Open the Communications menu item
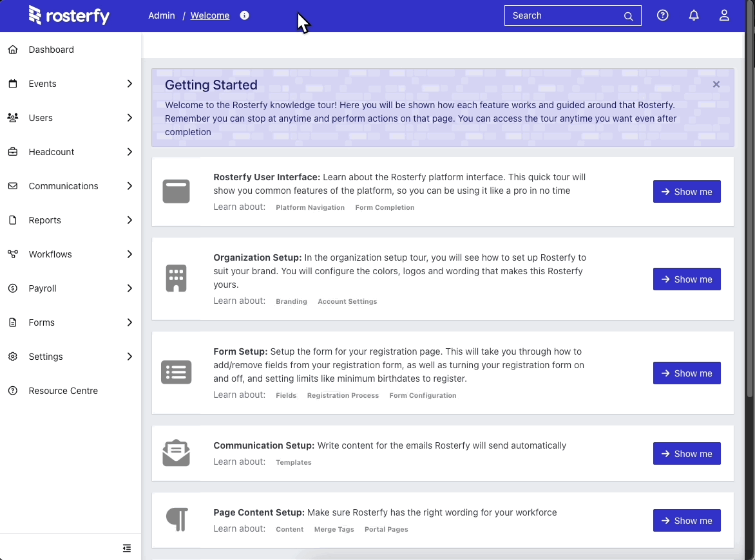The image size is (755, 560). point(70,186)
